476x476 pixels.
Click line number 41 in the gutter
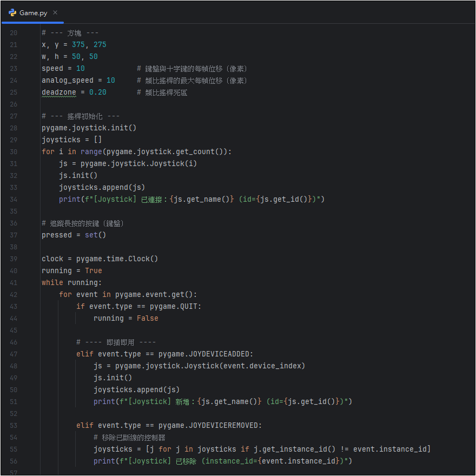pos(14,282)
